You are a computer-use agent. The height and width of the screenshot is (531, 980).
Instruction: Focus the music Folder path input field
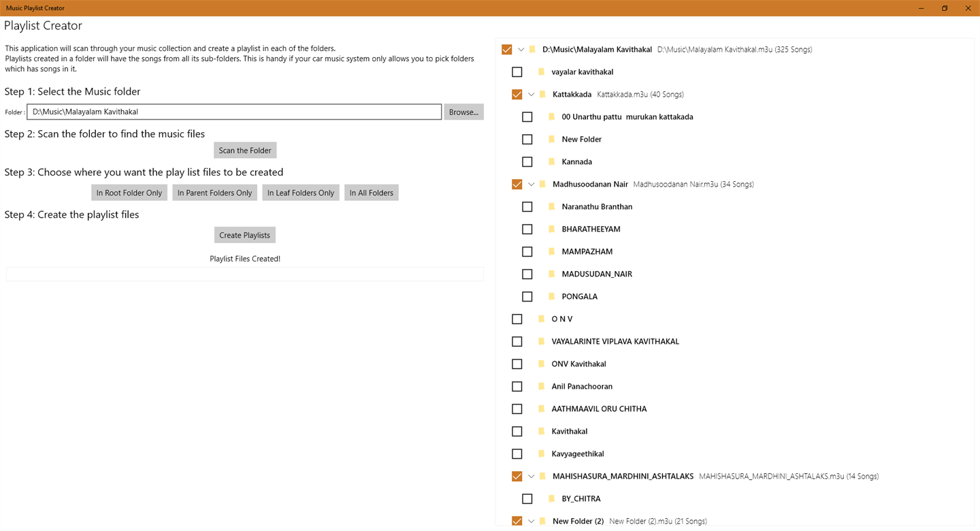(234, 112)
